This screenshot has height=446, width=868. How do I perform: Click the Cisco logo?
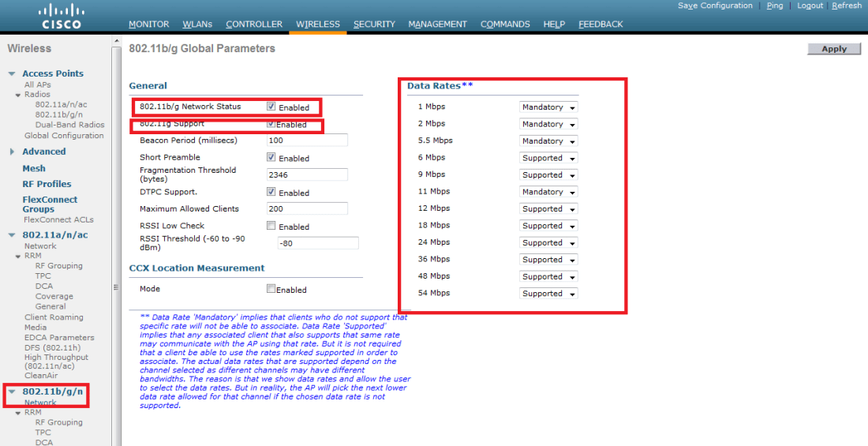tap(60, 16)
